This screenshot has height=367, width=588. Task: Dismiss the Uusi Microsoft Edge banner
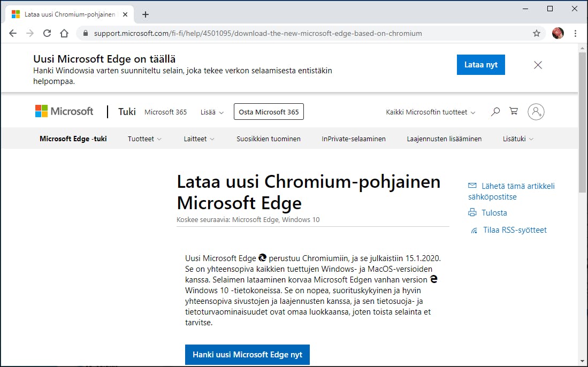tap(538, 65)
